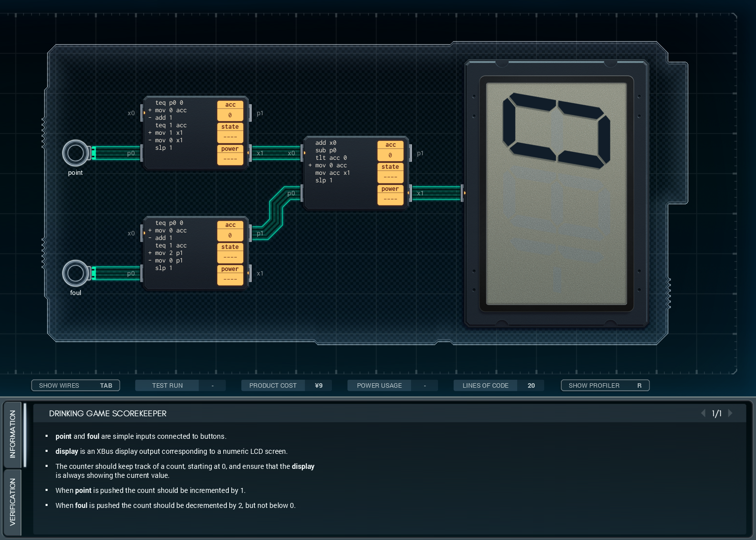The image size is (756, 540).
Task: Go to the previous information page arrow
Action: click(x=703, y=413)
